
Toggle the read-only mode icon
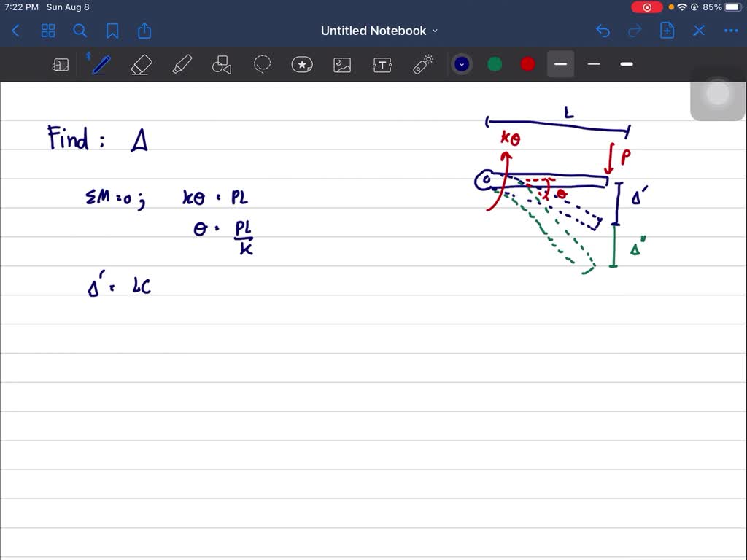[61, 64]
